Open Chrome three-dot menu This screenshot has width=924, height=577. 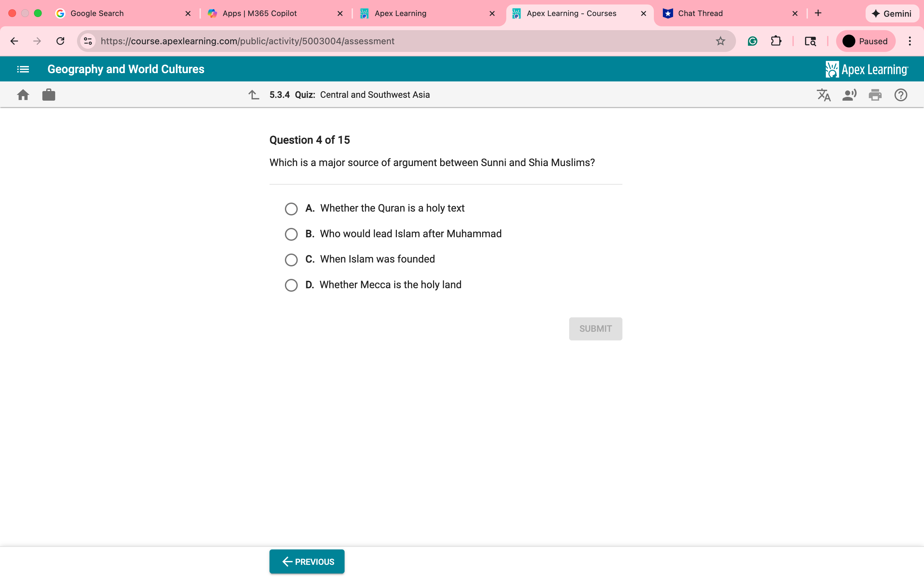click(x=910, y=41)
